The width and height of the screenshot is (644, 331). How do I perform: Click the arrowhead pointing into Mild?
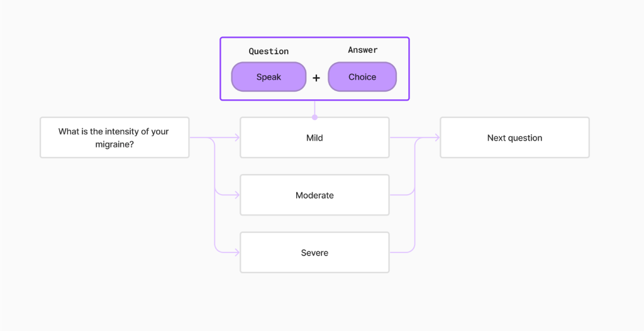pos(236,138)
